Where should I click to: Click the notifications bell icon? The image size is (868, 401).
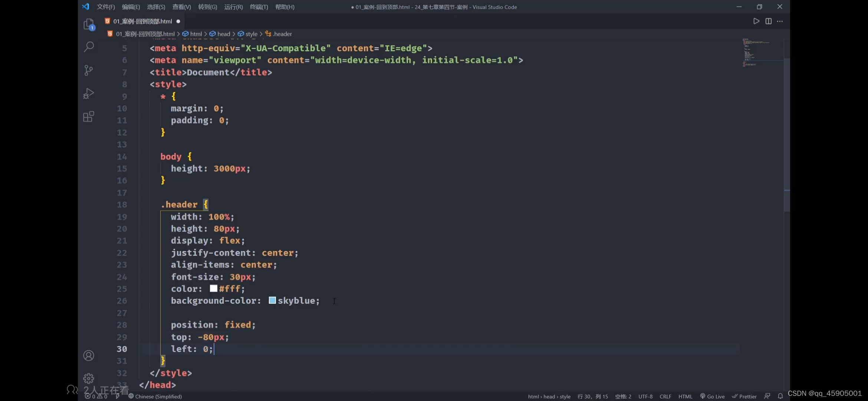[780, 396]
